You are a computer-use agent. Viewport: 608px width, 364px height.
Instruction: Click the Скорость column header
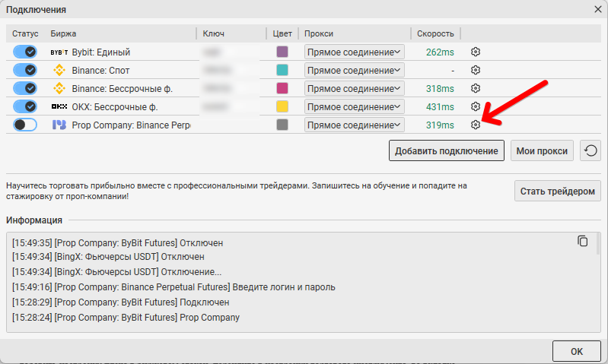click(435, 33)
